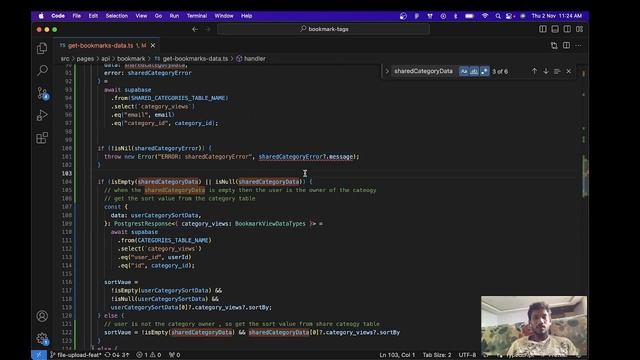Open the View menu
This screenshot has width=640, height=360.
click(141, 16)
